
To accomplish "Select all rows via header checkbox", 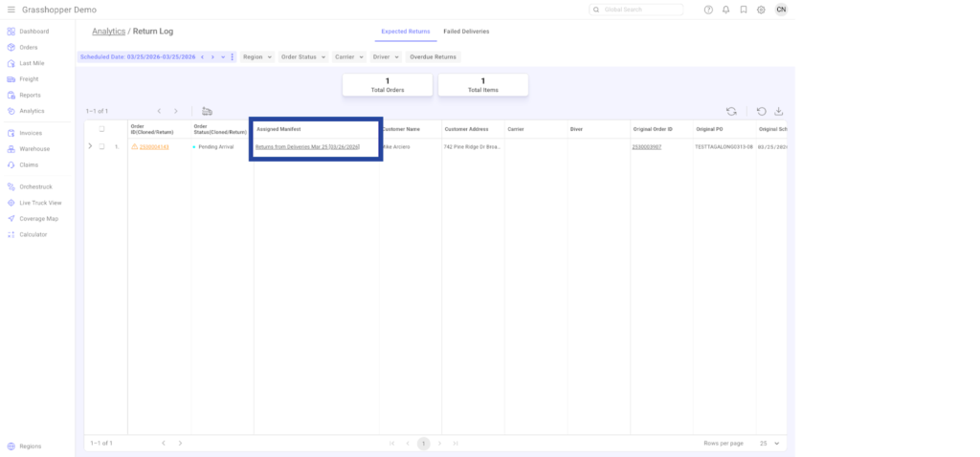I will 102,128.
